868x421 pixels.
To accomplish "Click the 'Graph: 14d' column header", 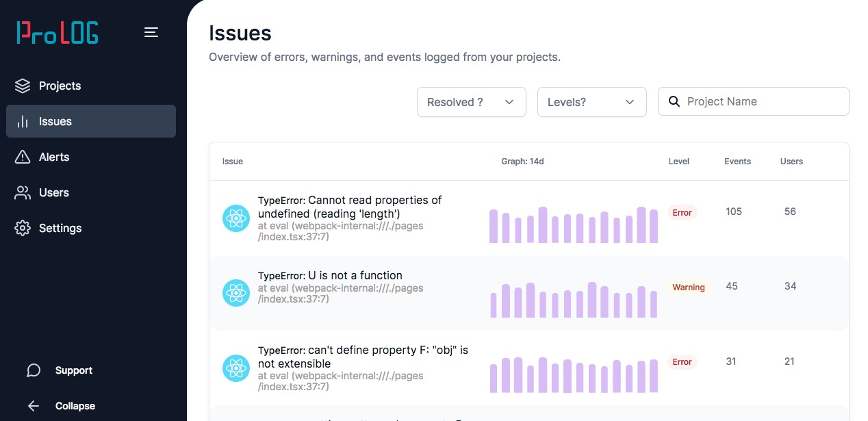I will 522,162.
